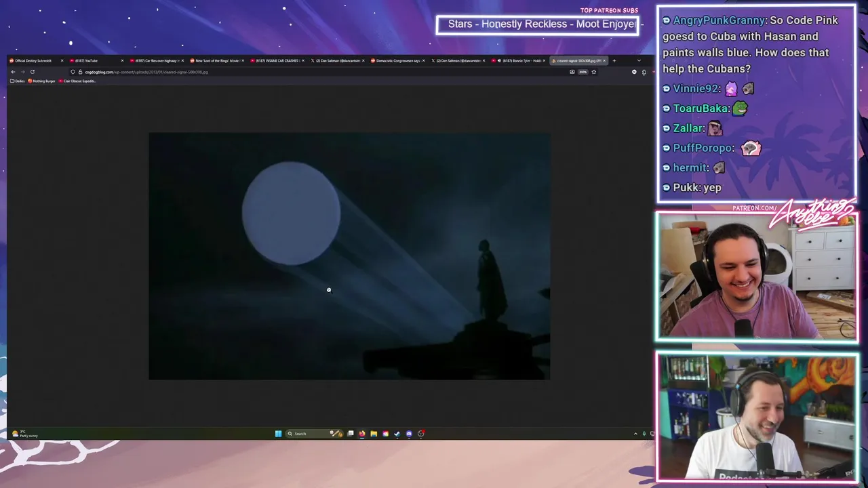Close the Official Destiny Subreddit tab

click(x=62, y=60)
